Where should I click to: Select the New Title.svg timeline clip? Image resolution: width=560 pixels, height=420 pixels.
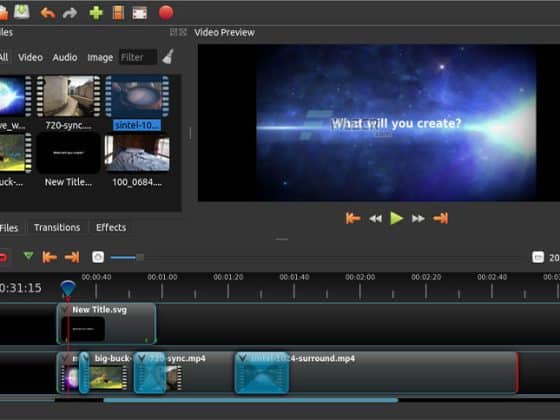coord(106,324)
